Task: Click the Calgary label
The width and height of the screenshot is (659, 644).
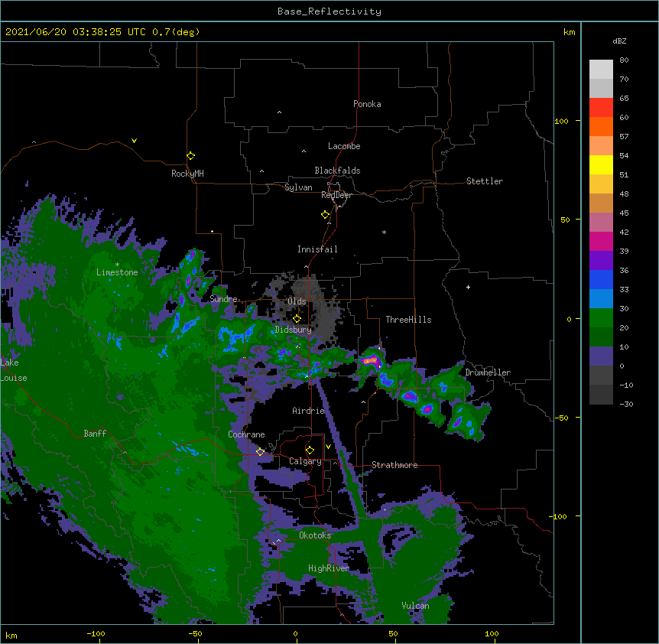Action: click(x=305, y=461)
